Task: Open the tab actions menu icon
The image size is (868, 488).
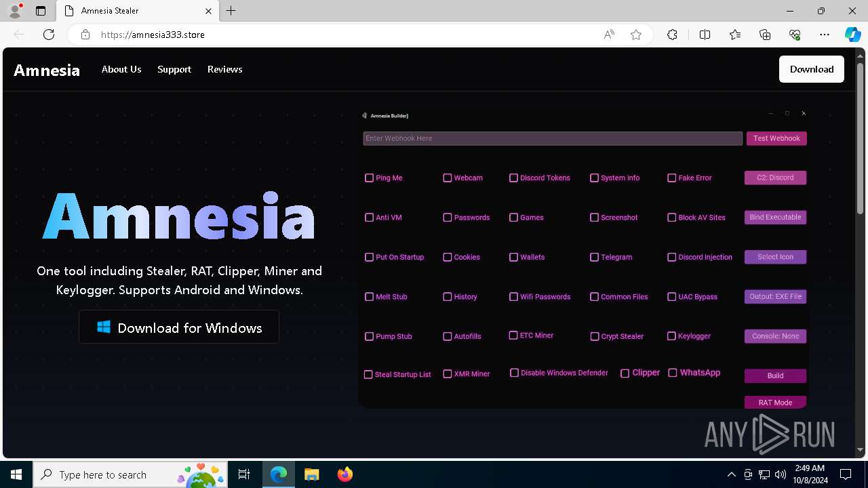Action: 41,11
